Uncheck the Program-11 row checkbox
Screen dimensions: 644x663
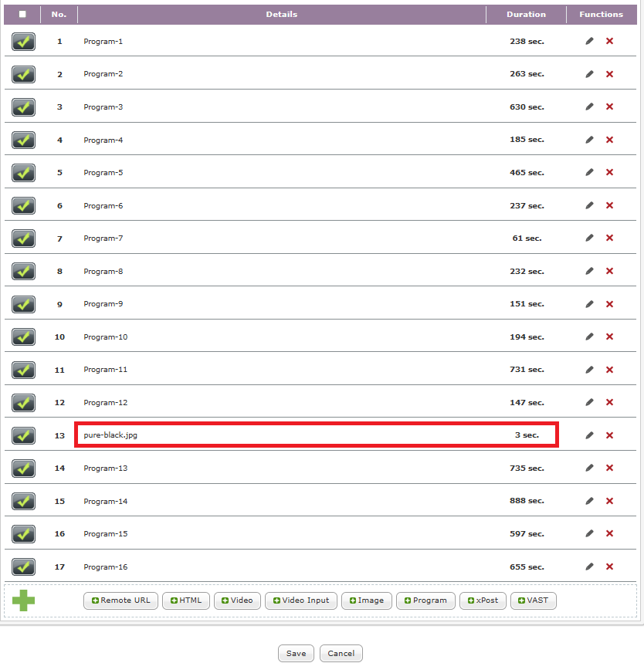pos(23,370)
